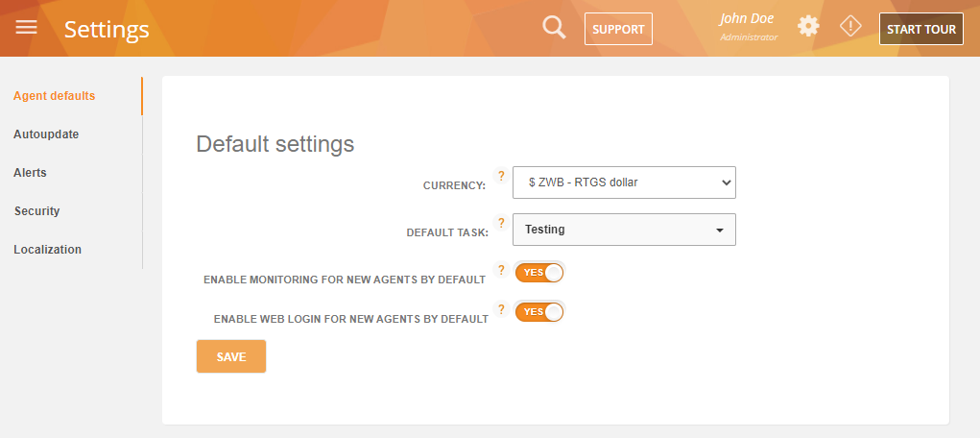Click the diamond alert warning icon
This screenshot has height=438, width=980.
pyautogui.click(x=850, y=27)
